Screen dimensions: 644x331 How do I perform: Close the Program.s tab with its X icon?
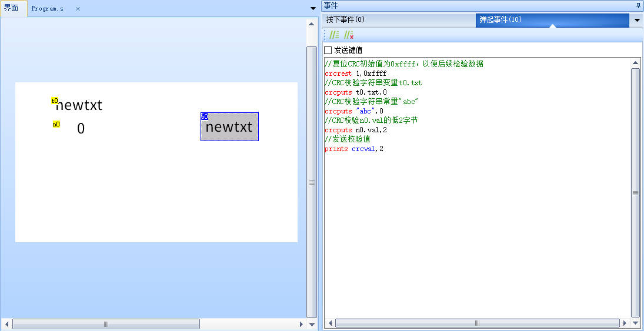point(78,9)
